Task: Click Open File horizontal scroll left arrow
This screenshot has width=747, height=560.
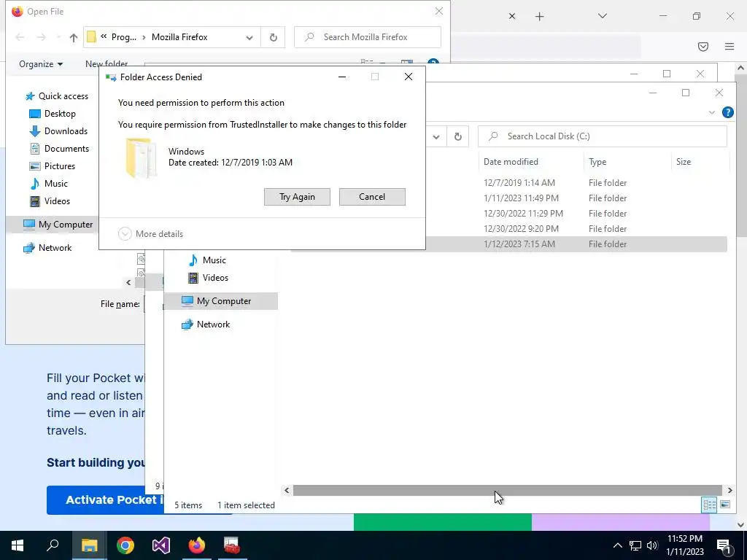Action: click(x=128, y=282)
